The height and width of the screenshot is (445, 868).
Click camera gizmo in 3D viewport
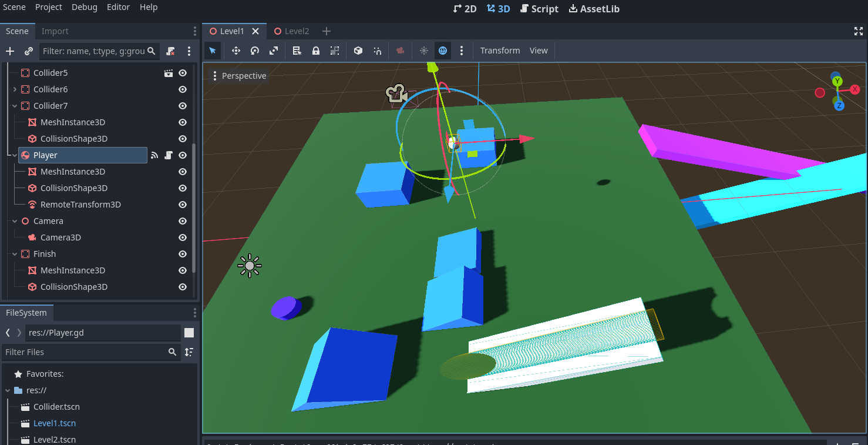click(396, 93)
